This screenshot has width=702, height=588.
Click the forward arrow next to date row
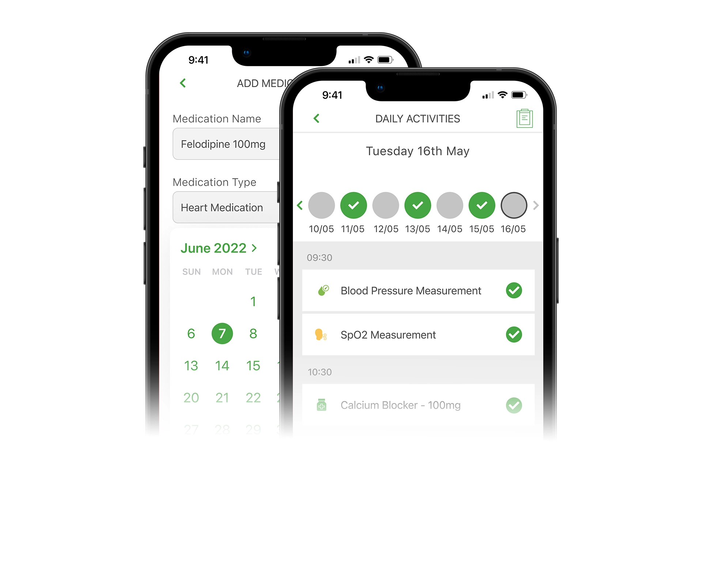(536, 205)
